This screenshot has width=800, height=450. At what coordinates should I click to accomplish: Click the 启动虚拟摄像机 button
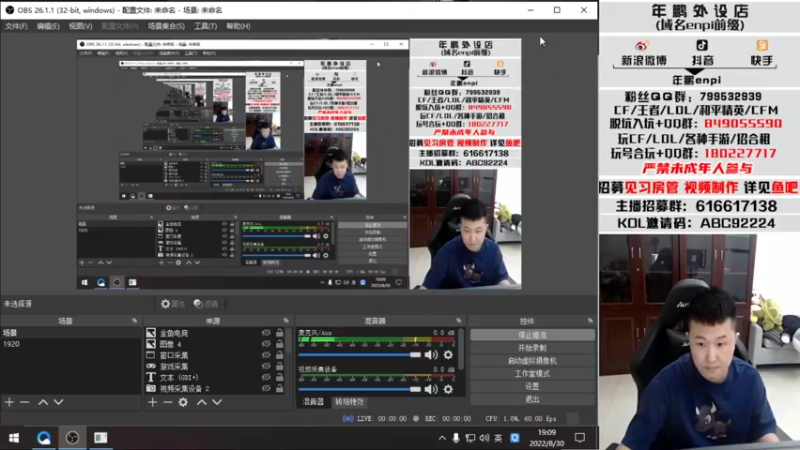tap(532, 361)
